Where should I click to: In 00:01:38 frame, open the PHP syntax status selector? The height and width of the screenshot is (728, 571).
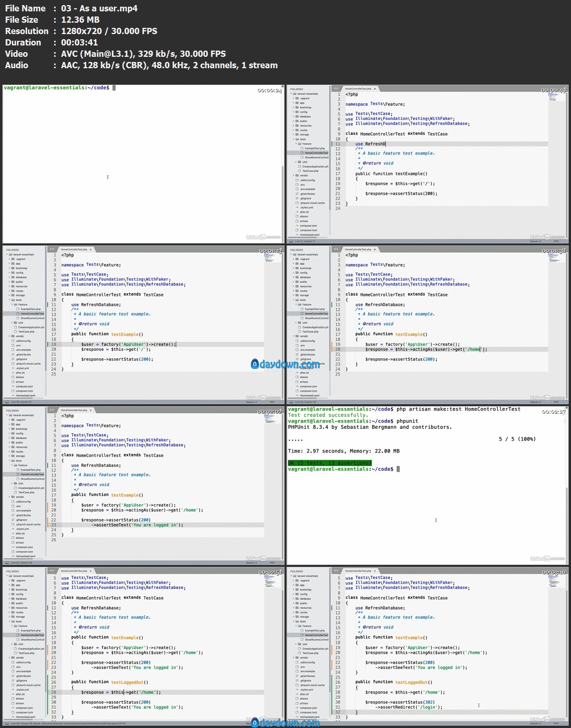pos(556,402)
